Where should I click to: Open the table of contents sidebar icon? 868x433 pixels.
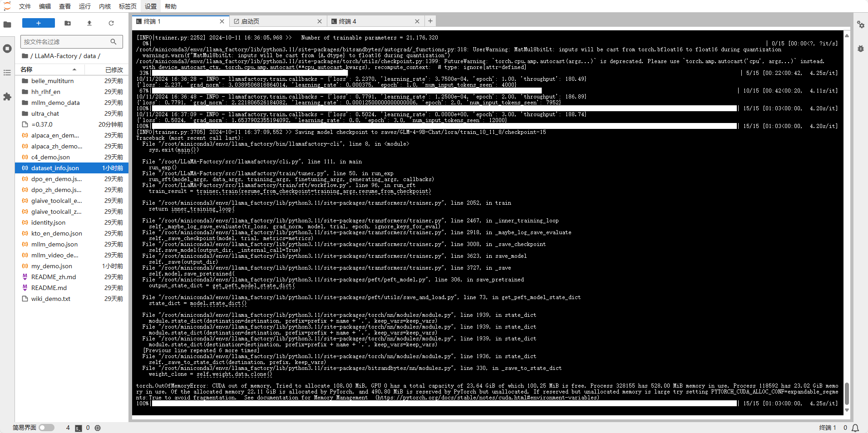[7, 73]
